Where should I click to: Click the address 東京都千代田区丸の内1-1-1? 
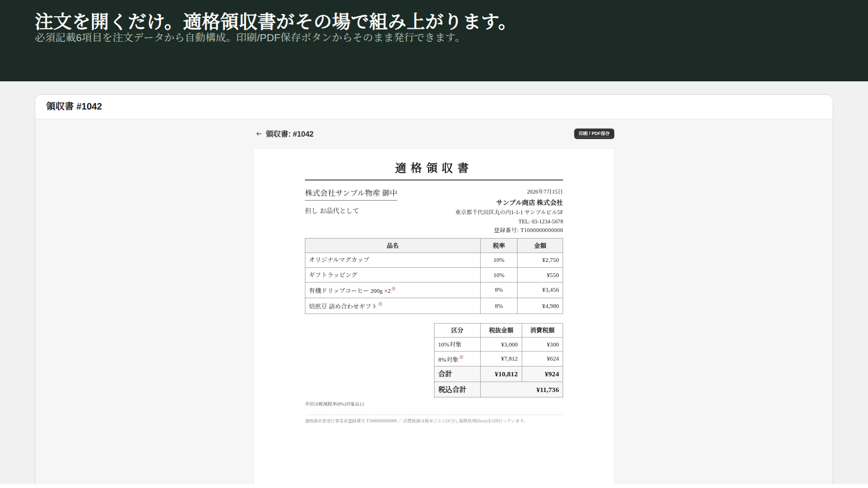click(x=489, y=213)
